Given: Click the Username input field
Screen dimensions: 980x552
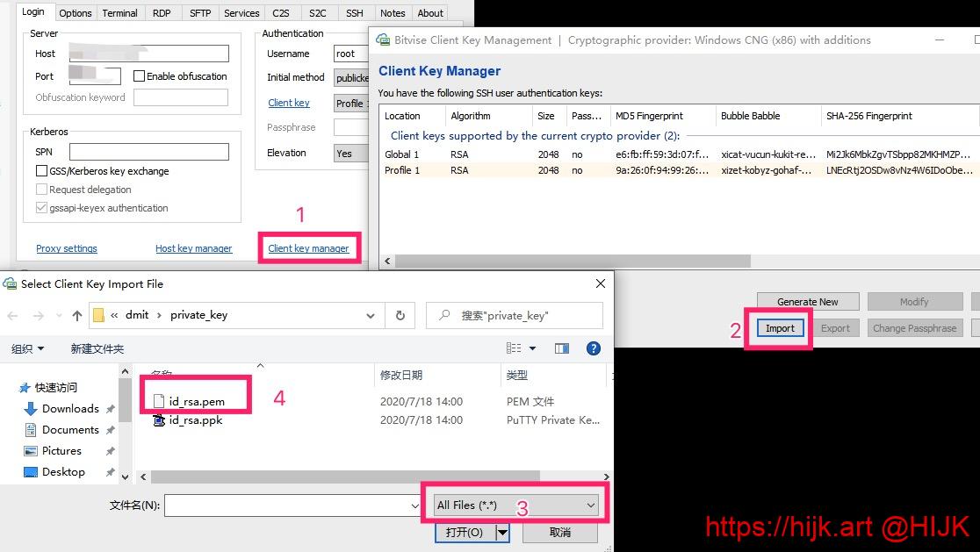Looking at the screenshot, I should [x=350, y=54].
